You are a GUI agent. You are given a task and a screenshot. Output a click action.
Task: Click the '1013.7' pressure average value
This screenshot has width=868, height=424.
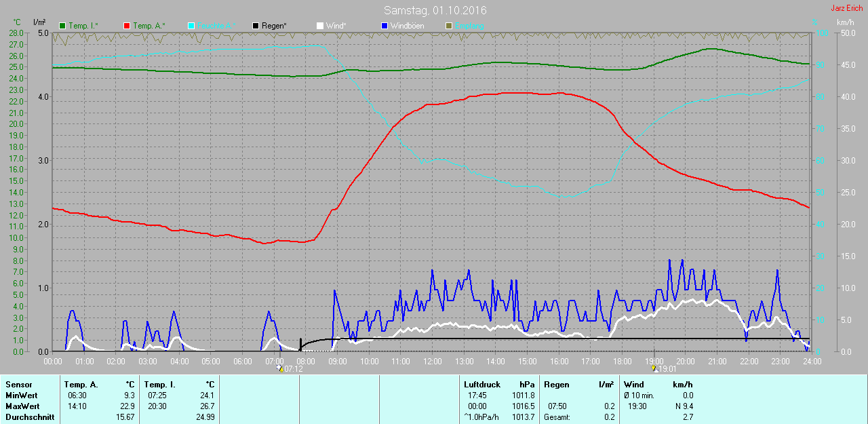pyautogui.click(x=524, y=417)
